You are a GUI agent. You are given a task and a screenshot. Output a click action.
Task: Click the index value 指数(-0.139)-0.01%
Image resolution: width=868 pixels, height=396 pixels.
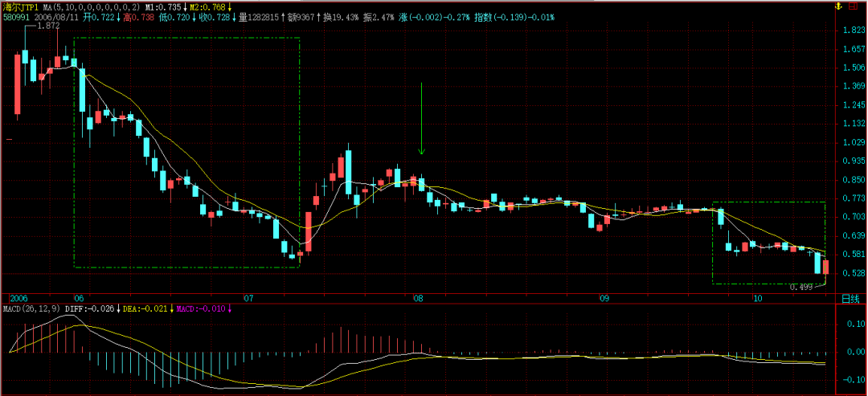pyautogui.click(x=514, y=17)
